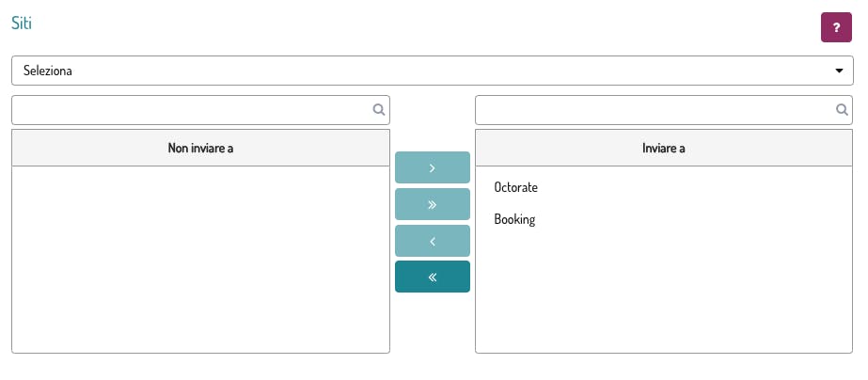The width and height of the screenshot is (868, 380).
Task: Click blank space below Booking in list
Action: click(664, 292)
